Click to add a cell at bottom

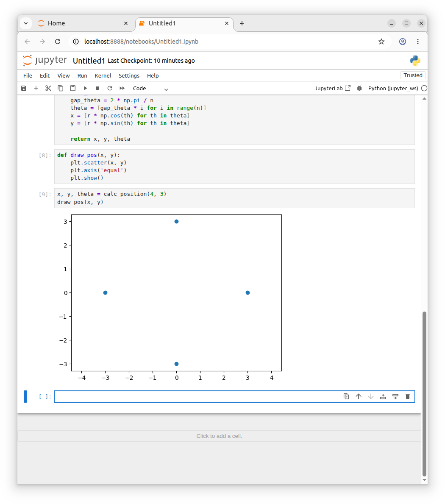(x=219, y=436)
